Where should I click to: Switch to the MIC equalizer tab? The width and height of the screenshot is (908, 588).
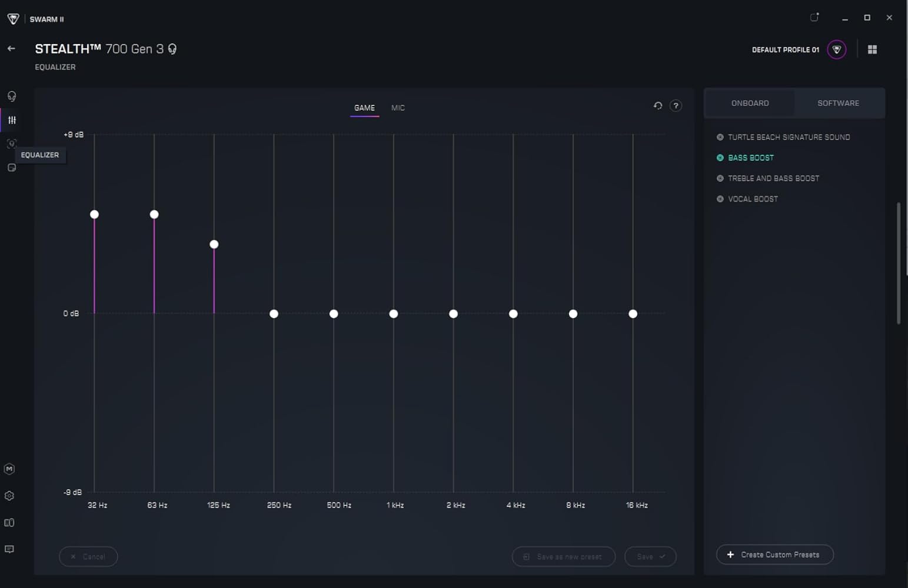(x=398, y=108)
